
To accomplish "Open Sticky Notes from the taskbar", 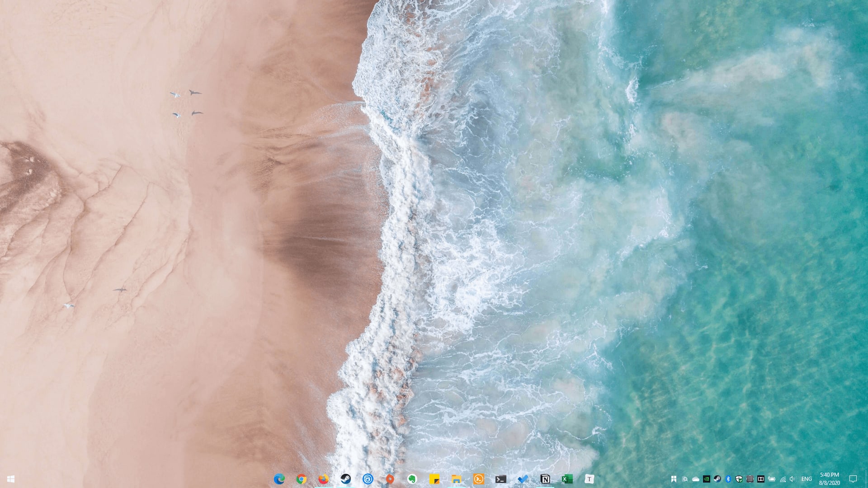I will coord(434,479).
